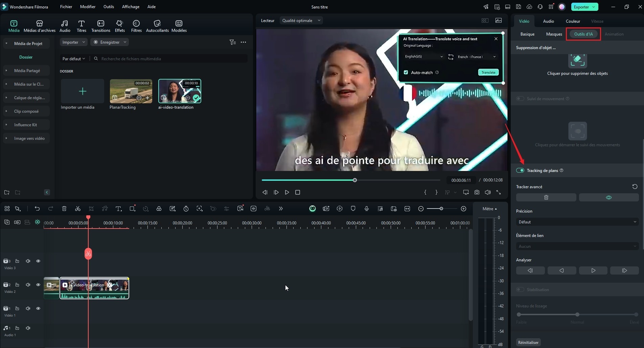Mute the Audio 1 track
This screenshot has height=348, width=644.
(x=28, y=328)
